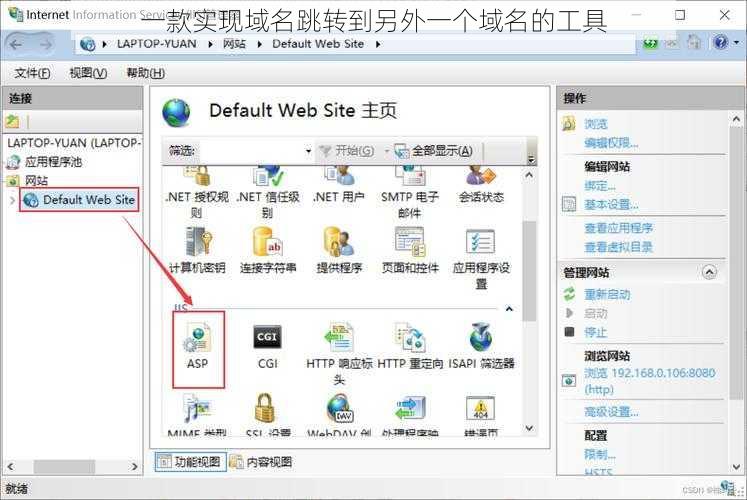The image size is (747, 500).
Task: Collapse the 管理网站 actions section
Action: tap(709, 272)
